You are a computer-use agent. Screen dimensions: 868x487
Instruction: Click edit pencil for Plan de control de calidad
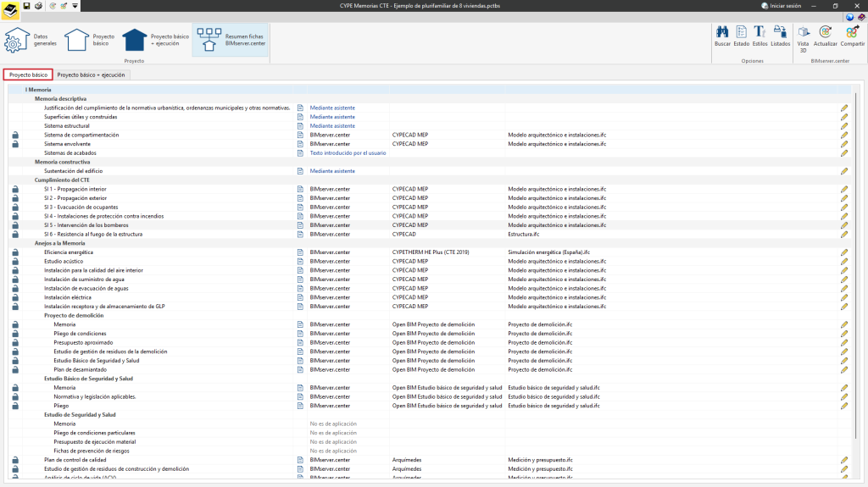click(x=844, y=460)
